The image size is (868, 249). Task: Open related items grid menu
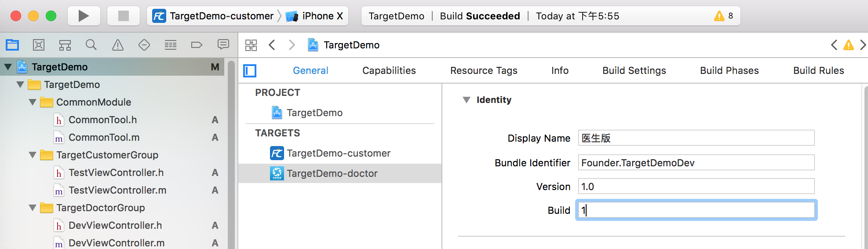(251, 45)
